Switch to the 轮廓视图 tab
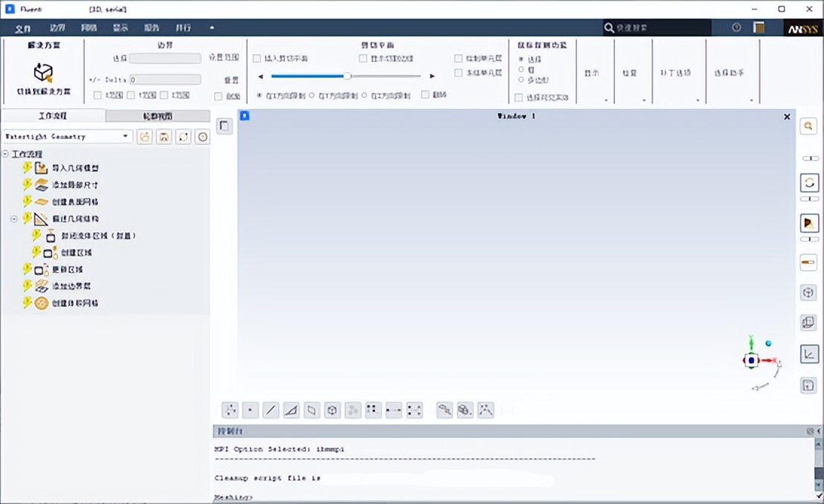The height and width of the screenshot is (504, 824). pos(156,116)
